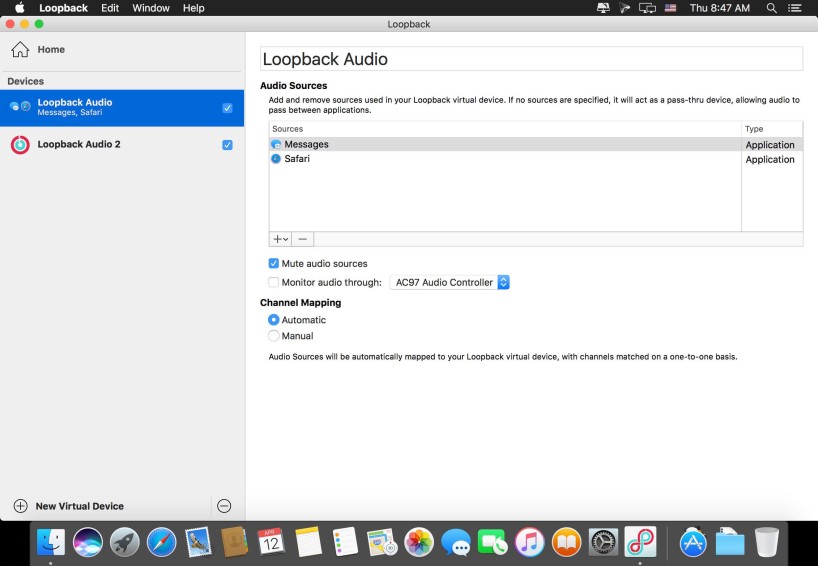
Task: Expand the add source plus dropdown
Action: pos(280,239)
